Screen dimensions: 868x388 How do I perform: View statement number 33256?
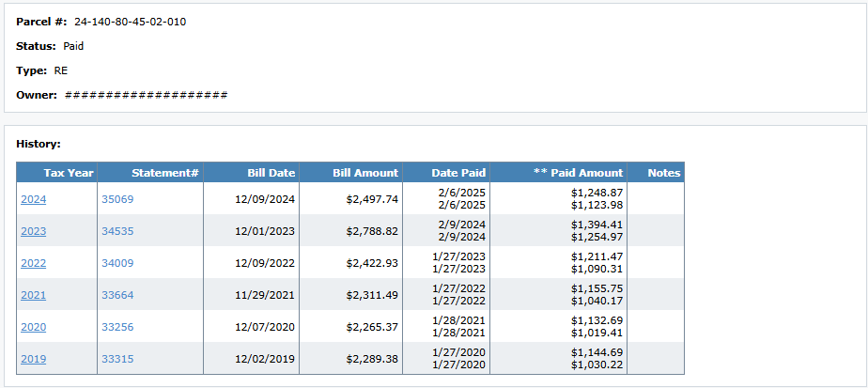pos(117,327)
